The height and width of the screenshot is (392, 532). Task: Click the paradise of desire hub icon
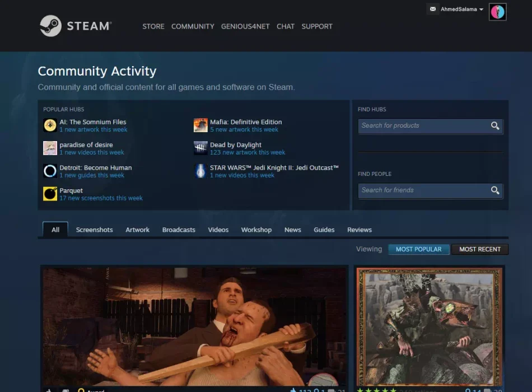point(50,148)
